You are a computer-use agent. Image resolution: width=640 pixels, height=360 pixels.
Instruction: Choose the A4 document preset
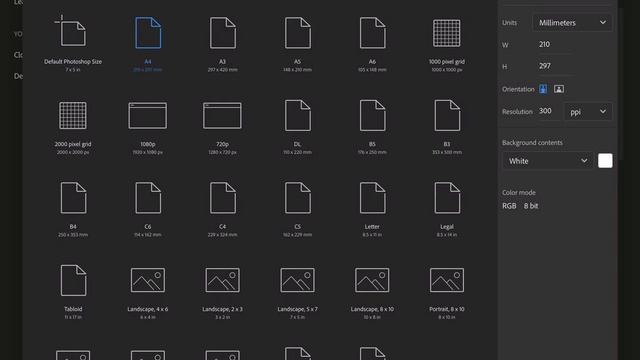148,43
